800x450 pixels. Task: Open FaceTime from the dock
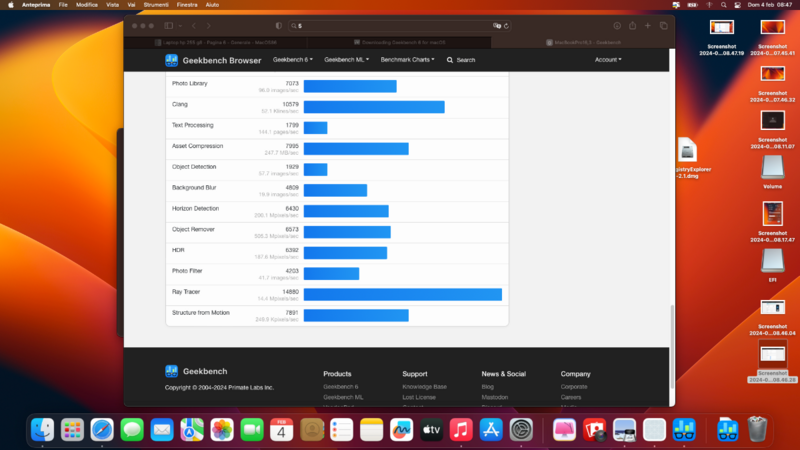coord(252,430)
